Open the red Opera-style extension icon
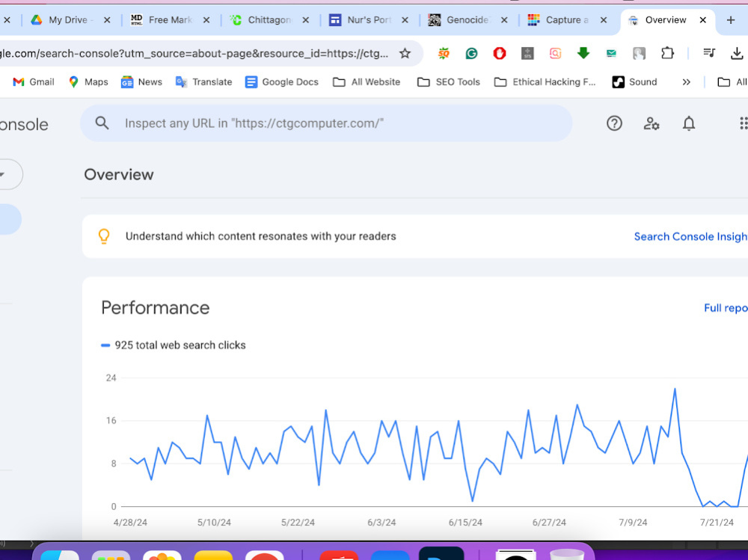 (x=499, y=53)
